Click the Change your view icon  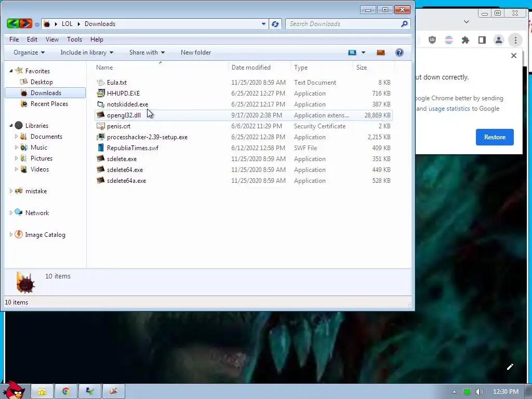click(x=352, y=52)
